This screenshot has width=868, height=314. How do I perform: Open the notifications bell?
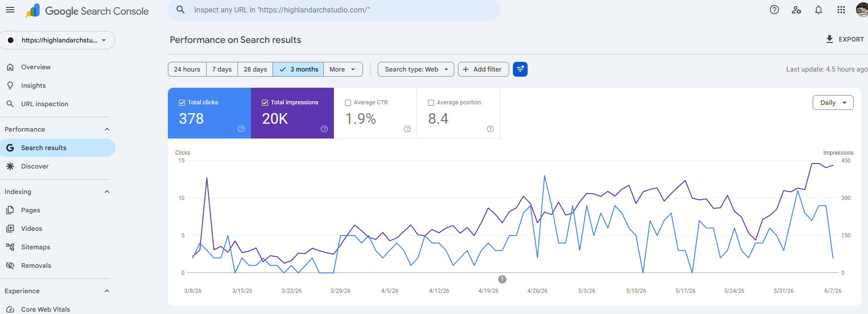(819, 10)
